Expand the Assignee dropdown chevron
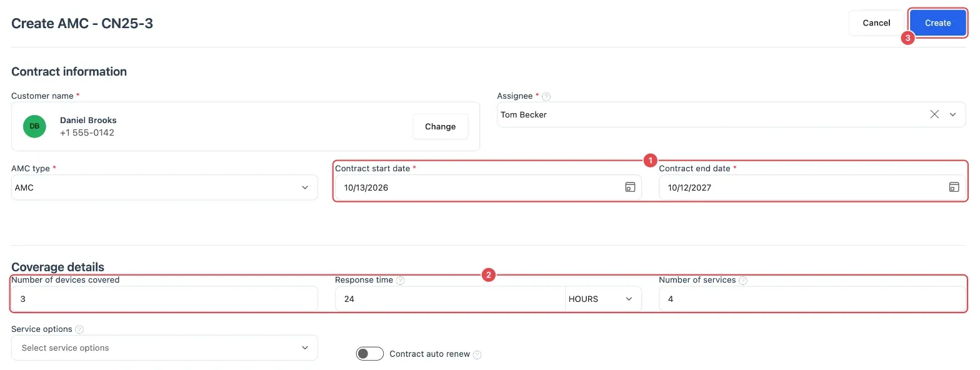The width and height of the screenshot is (980, 370). coord(953,114)
